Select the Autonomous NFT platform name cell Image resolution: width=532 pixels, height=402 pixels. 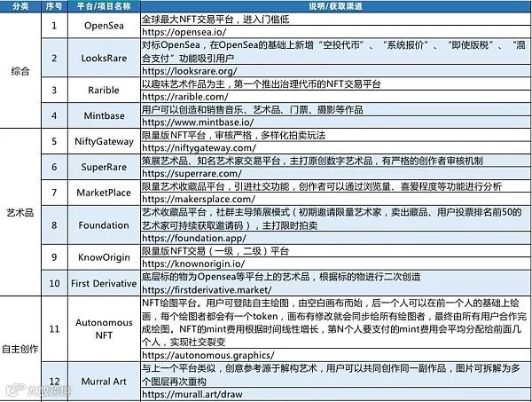point(104,328)
